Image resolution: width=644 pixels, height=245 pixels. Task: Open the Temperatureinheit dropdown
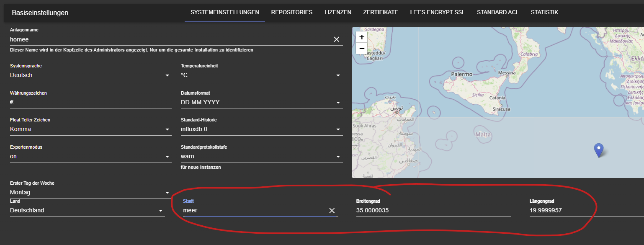pyautogui.click(x=262, y=75)
